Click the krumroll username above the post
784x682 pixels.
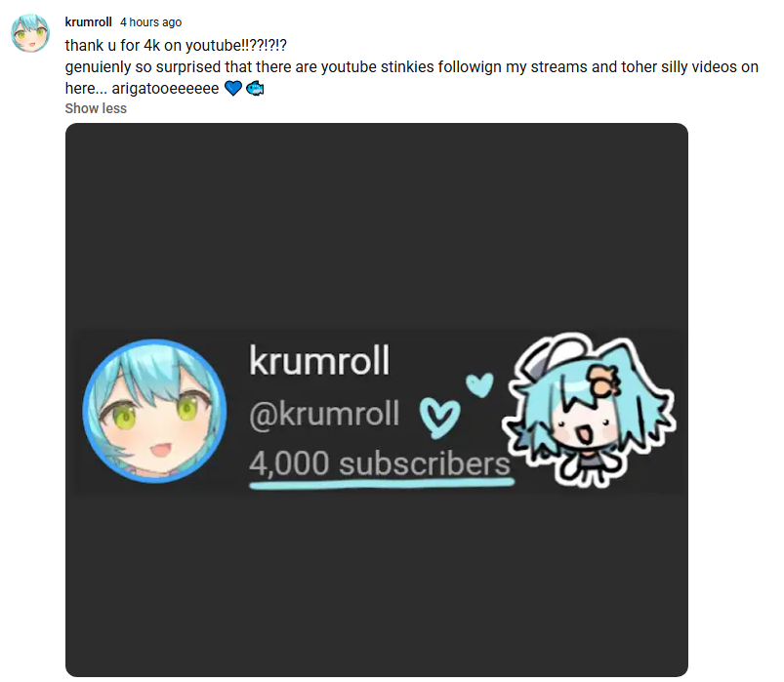click(x=88, y=22)
